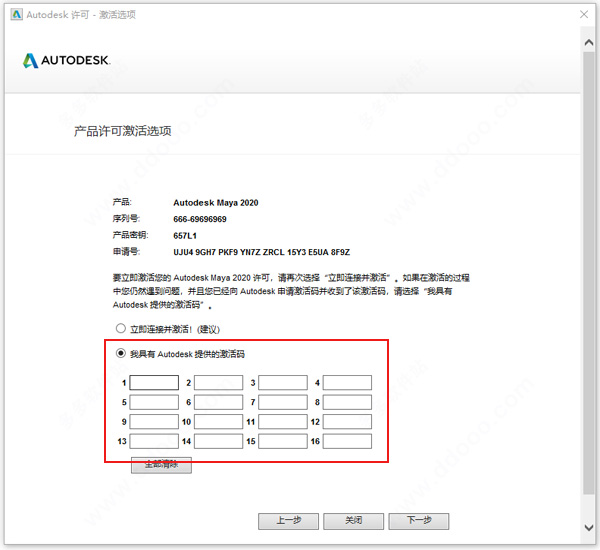The height and width of the screenshot is (550, 600).
Task: Click the 产品许可激活选项 heading
Action: point(122,131)
